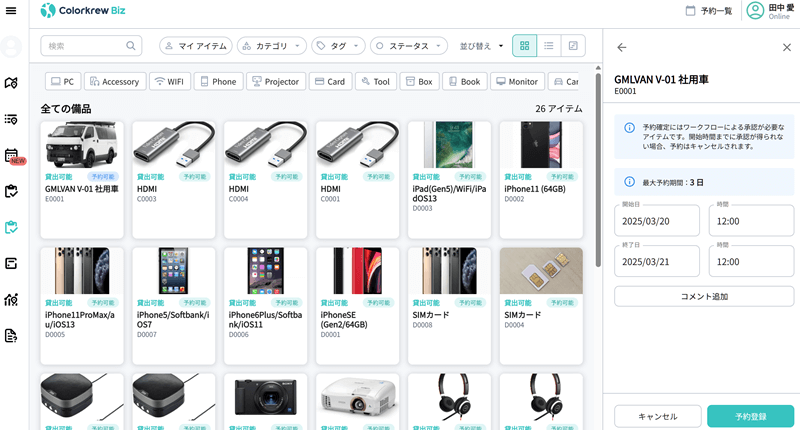Viewport: 800px width, 430px height.
Task: Click the 予約登録 button
Action: tap(751, 416)
